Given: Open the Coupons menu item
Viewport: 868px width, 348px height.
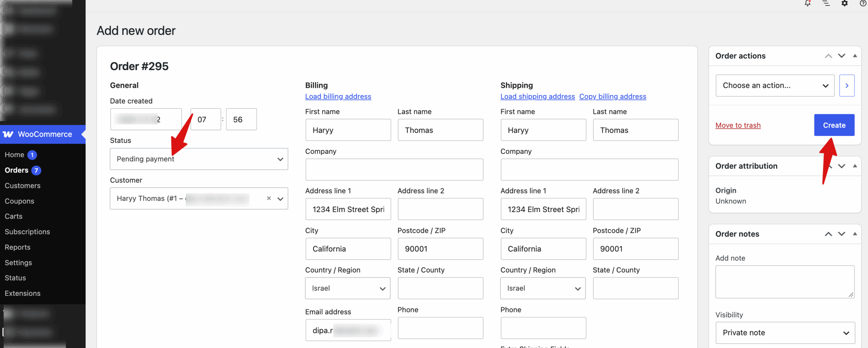Looking at the screenshot, I should click(20, 201).
